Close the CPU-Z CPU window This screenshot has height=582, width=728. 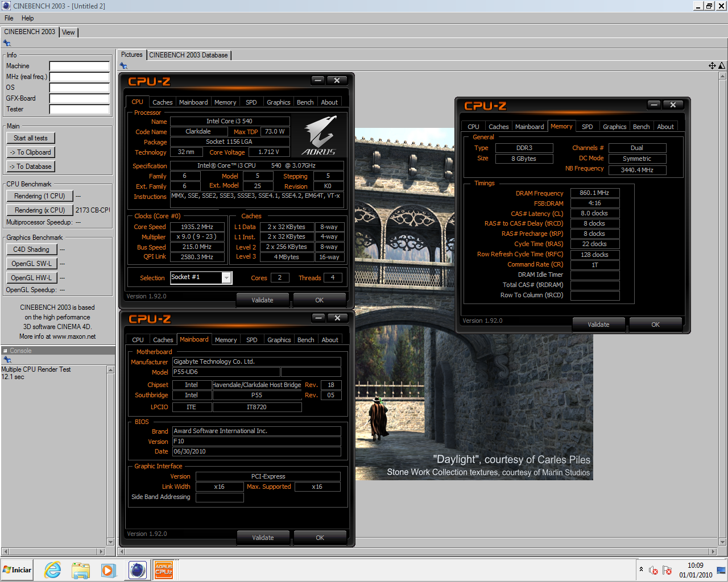337,80
